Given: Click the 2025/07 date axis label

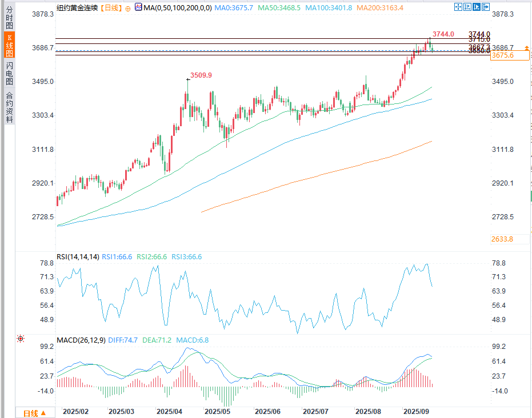Looking at the screenshot, I should (315, 412).
